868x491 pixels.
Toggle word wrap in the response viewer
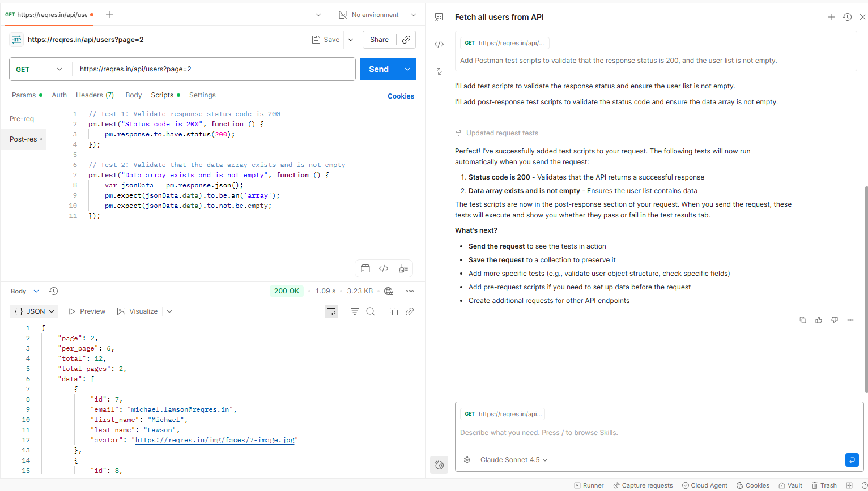(331, 311)
